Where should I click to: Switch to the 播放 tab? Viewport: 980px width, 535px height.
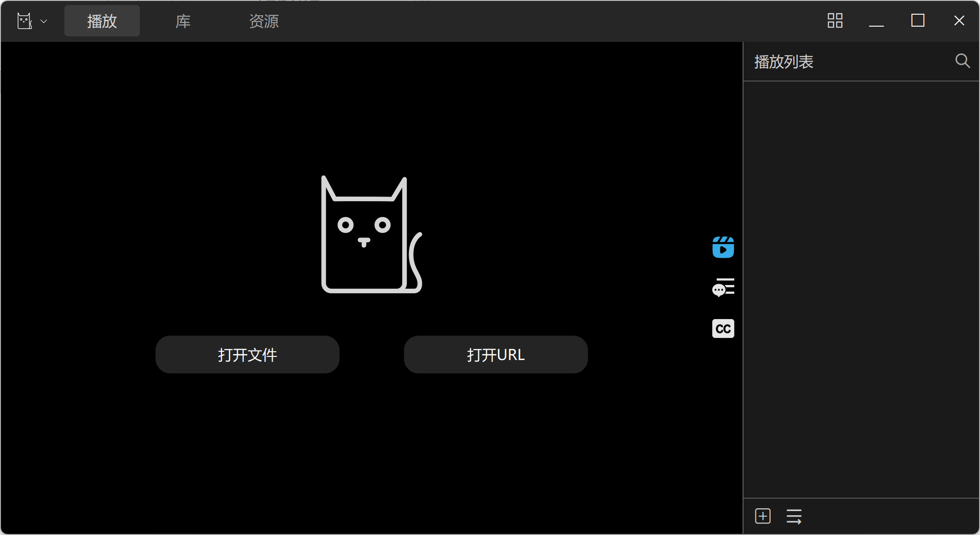click(102, 21)
